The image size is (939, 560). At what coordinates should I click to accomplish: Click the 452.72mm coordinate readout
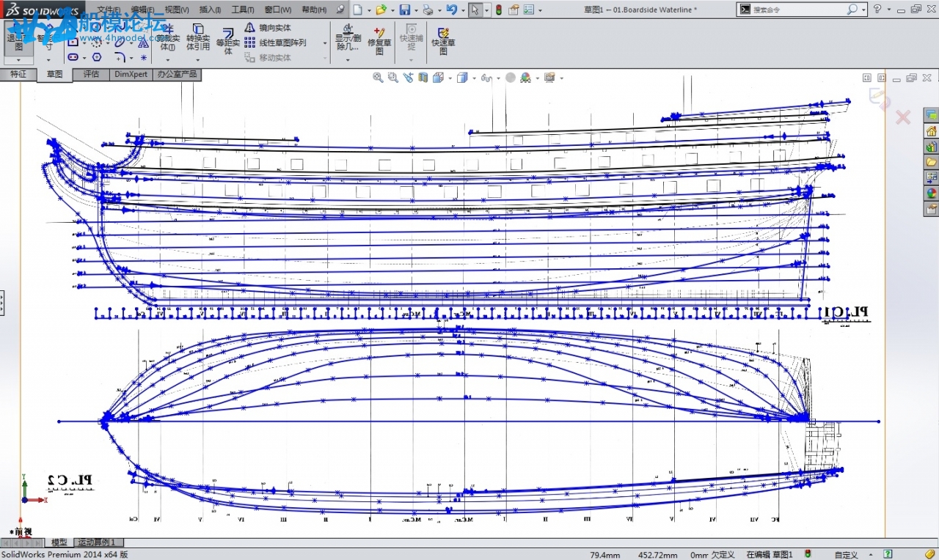pos(657,555)
